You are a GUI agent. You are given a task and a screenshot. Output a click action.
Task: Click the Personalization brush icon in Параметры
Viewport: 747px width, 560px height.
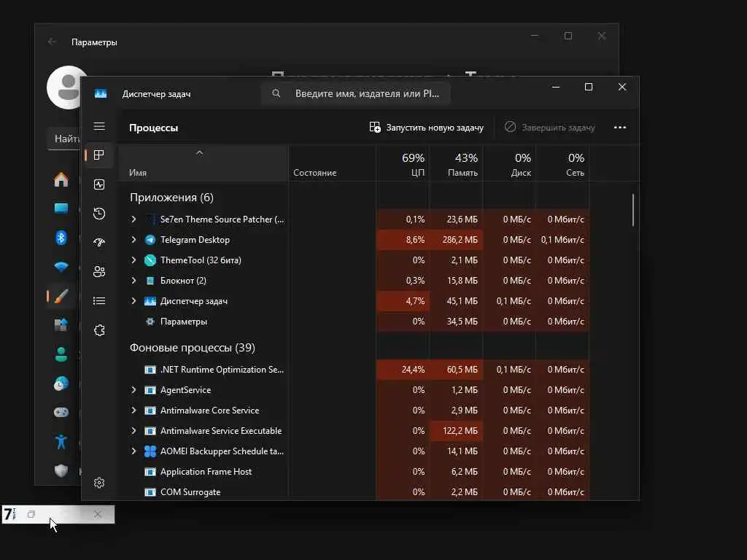pyautogui.click(x=61, y=296)
